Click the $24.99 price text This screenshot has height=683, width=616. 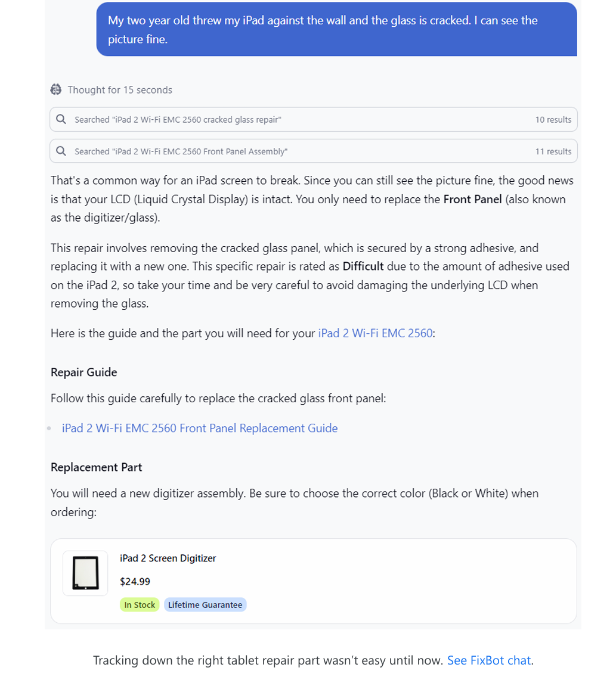(x=135, y=582)
